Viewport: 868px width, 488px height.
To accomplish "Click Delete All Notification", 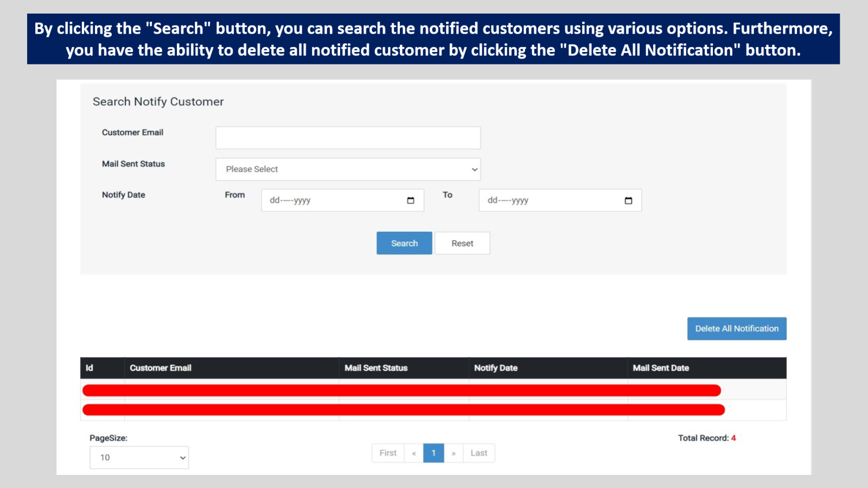I will 736,328.
